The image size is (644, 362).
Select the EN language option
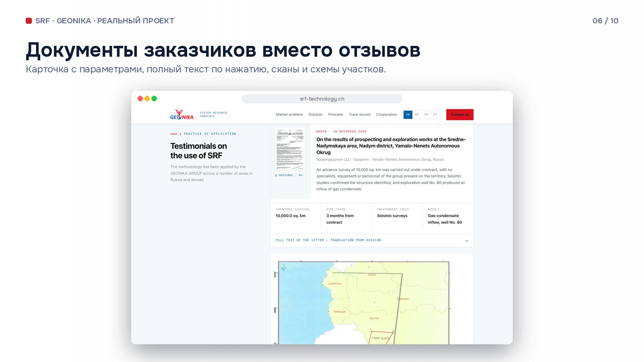click(x=408, y=115)
